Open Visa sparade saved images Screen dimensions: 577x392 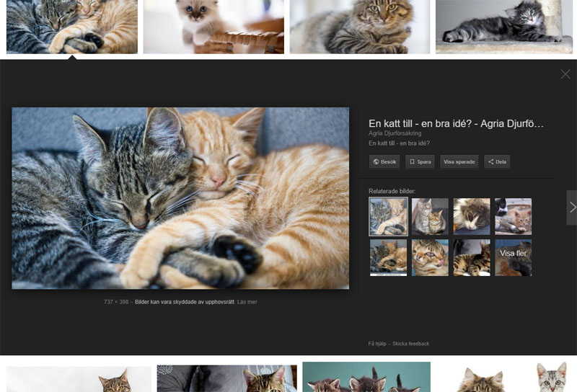(x=459, y=162)
